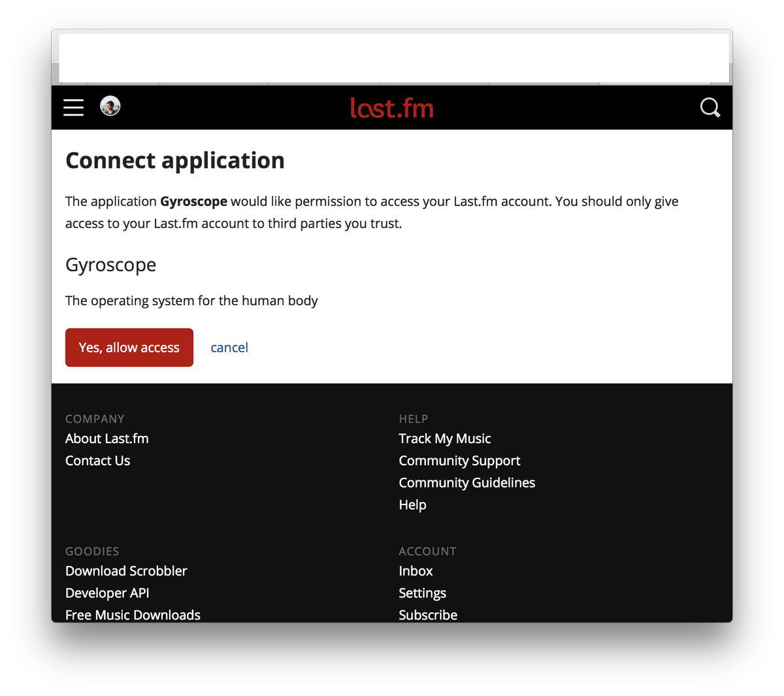Select the Connect application heading
This screenshot has height=696, width=784.
[175, 161]
